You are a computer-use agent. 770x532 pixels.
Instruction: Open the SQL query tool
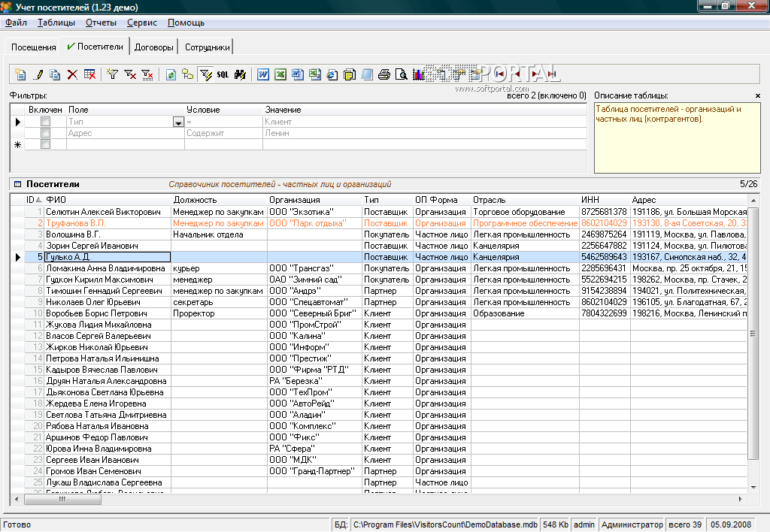click(x=223, y=74)
